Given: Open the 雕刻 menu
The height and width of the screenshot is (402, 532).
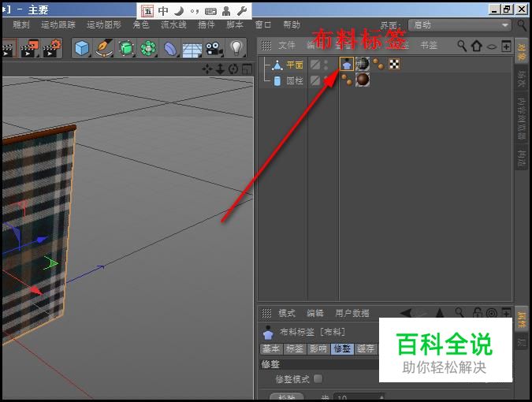Looking at the screenshot, I should [21, 24].
